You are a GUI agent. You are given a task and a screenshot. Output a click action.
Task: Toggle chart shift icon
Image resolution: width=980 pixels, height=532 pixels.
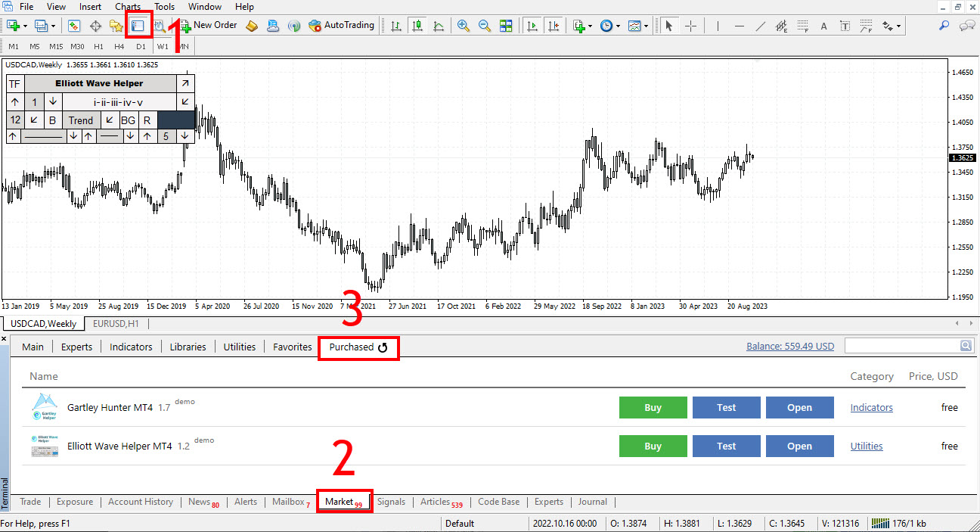554,26
